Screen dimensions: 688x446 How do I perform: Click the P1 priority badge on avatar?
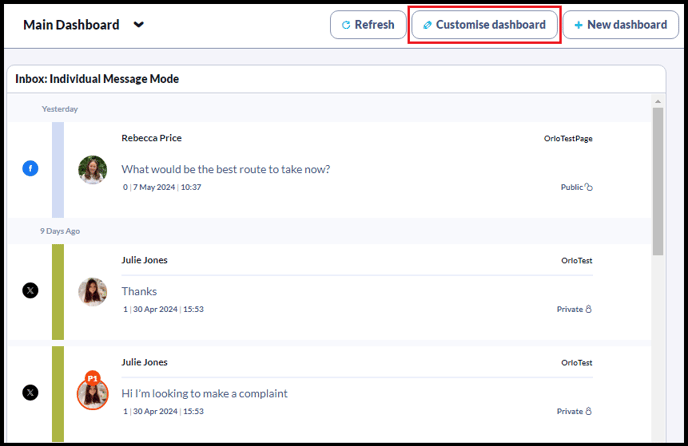coord(93,378)
